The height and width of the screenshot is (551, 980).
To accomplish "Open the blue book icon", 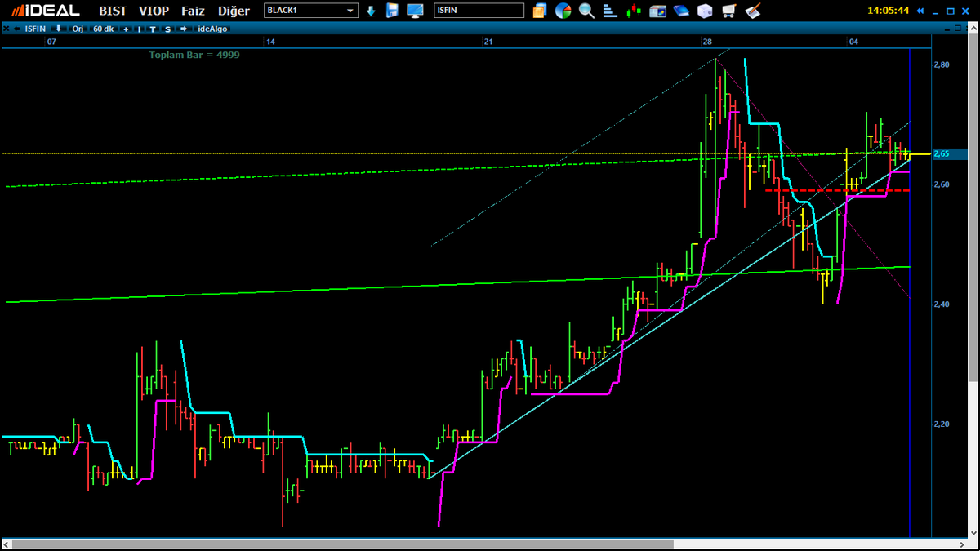I will click(x=682, y=11).
